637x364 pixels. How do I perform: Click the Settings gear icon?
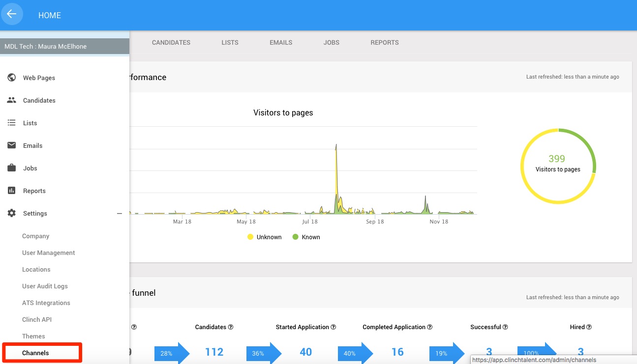(12, 213)
